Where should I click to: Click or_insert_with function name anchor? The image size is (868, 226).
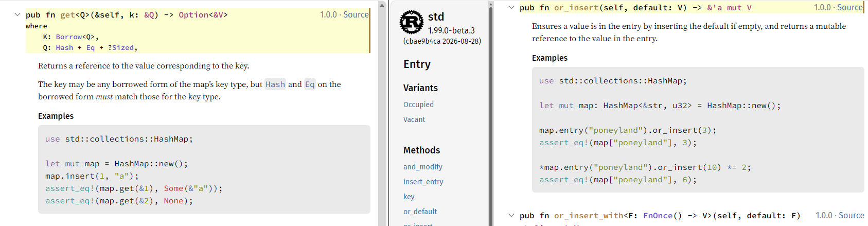pyautogui.click(x=589, y=216)
